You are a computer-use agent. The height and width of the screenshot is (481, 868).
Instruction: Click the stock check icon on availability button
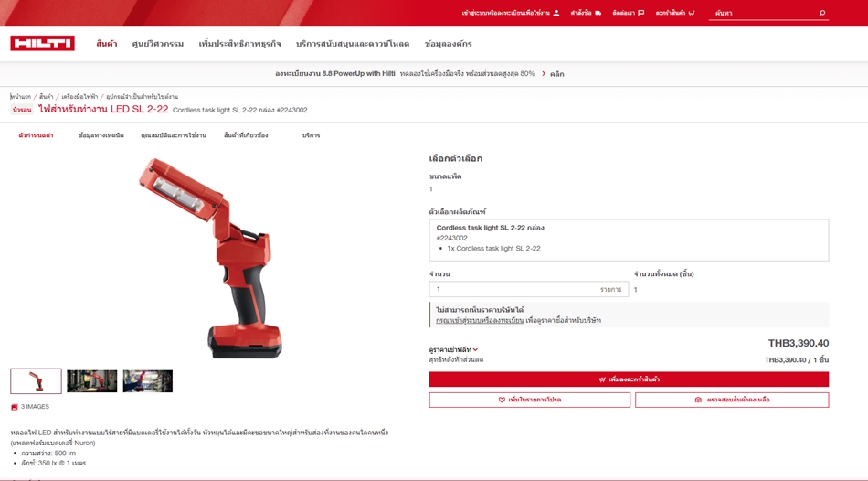click(x=698, y=400)
